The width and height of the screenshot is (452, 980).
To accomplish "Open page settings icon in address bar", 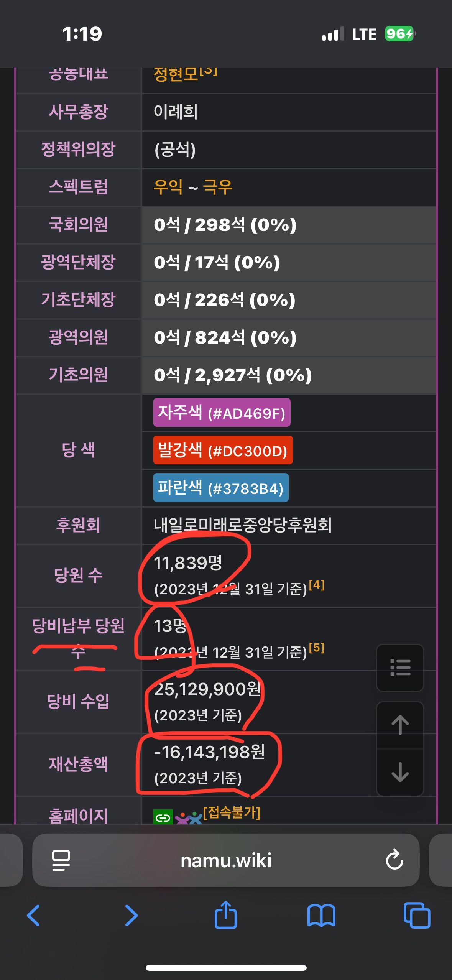I will point(61,860).
